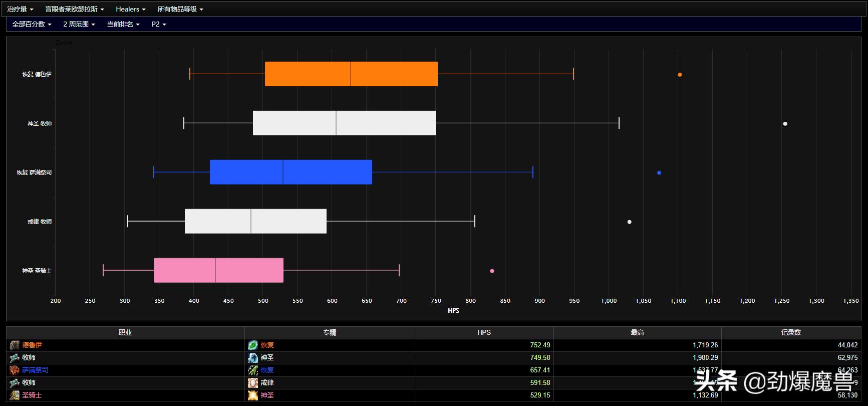Click the Restoration Druid spec leaf icon
Viewport: 868px width, 406px height.
pyautogui.click(x=253, y=345)
